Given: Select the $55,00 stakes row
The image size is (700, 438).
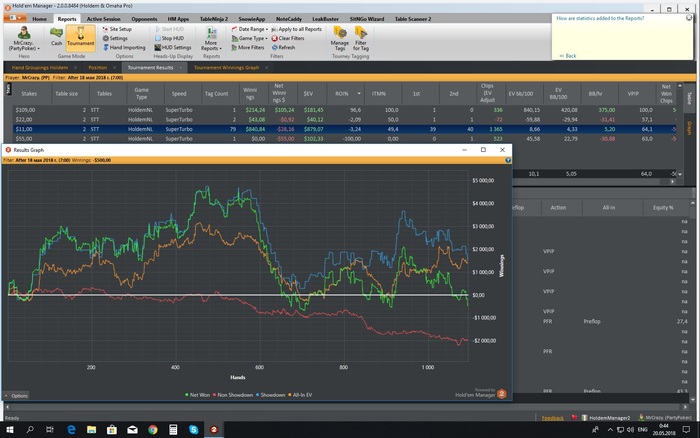Looking at the screenshot, I should click(345, 139).
